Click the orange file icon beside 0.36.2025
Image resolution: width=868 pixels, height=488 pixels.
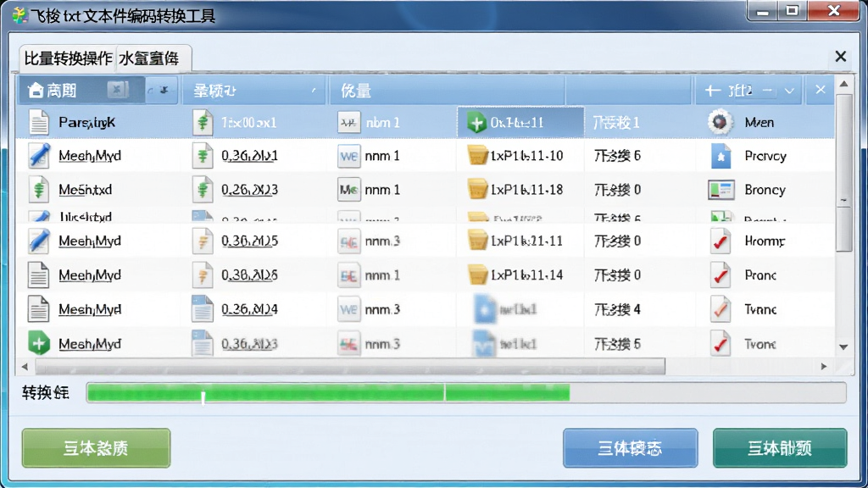[203, 241]
